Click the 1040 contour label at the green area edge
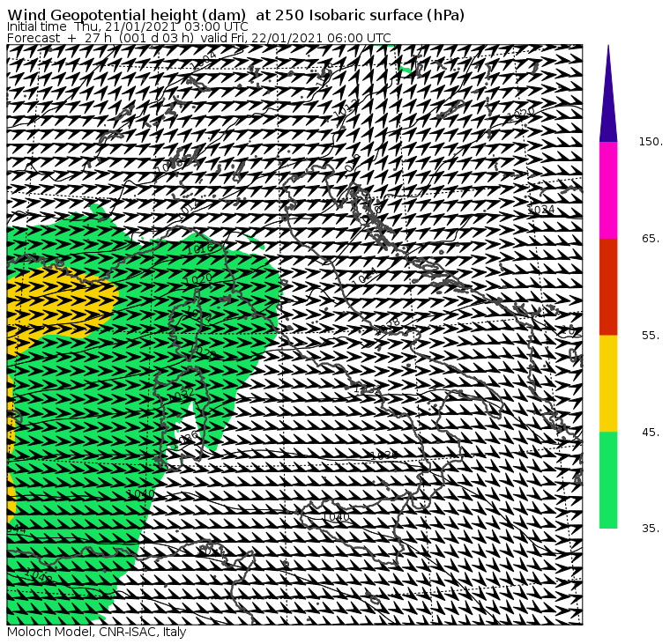670x644 pixels. coord(141,494)
